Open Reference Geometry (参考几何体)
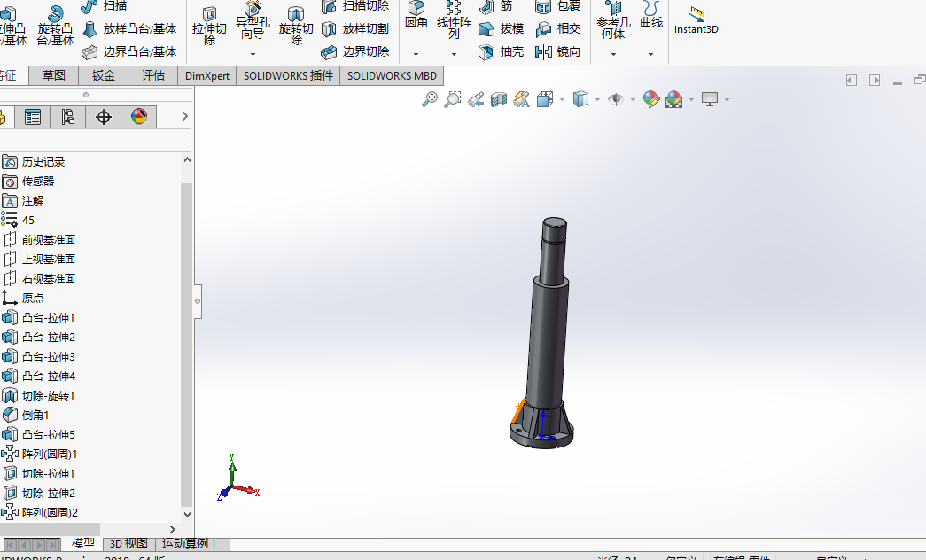The width and height of the screenshot is (926, 560). tap(613, 20)
